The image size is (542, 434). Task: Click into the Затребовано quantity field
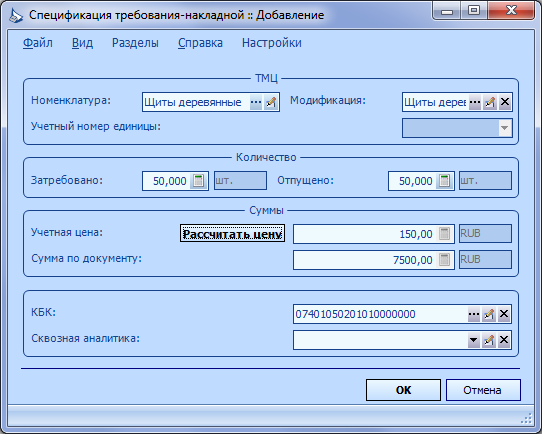click(167, 181)
